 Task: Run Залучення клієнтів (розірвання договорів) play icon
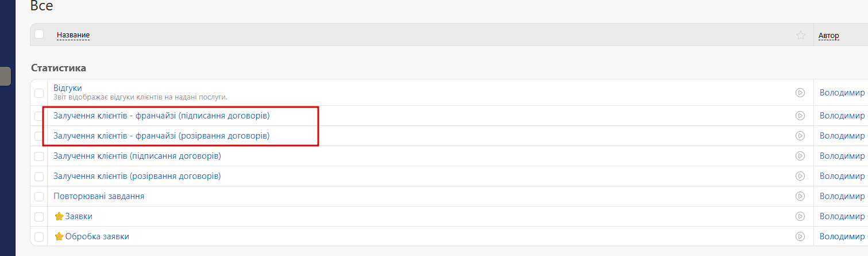800,176
